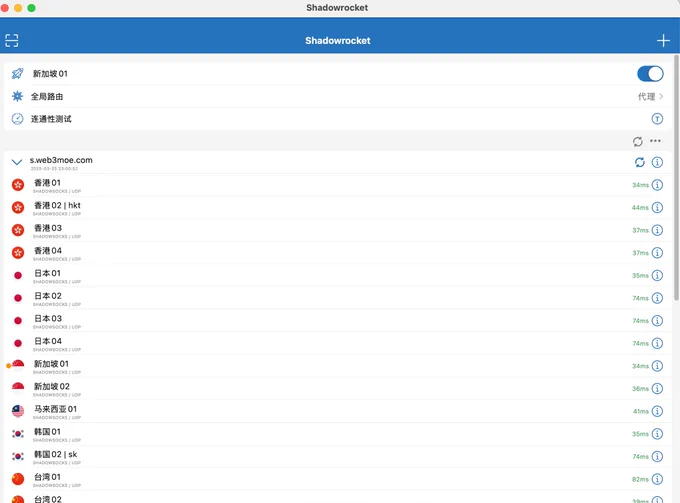Click the Shadowrocket header title
This screenshot has height=503, width=680.
click(x=337, y=40)
